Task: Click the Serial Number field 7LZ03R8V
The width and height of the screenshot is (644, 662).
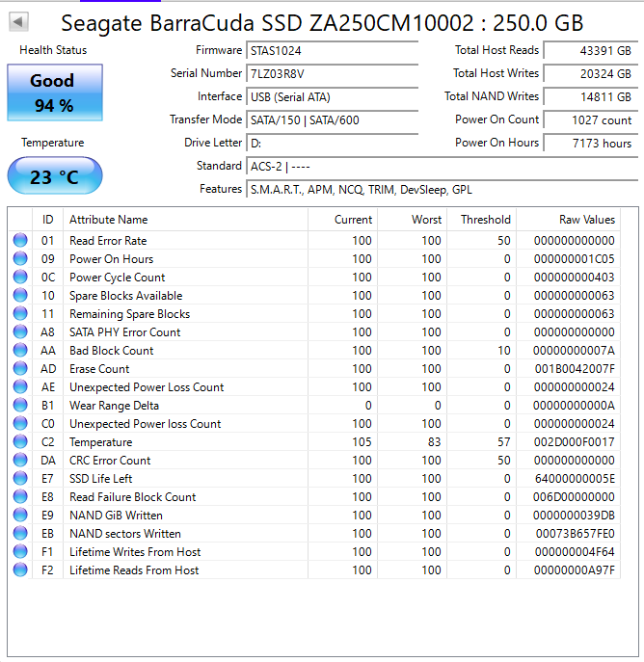Action: [332, 74]
